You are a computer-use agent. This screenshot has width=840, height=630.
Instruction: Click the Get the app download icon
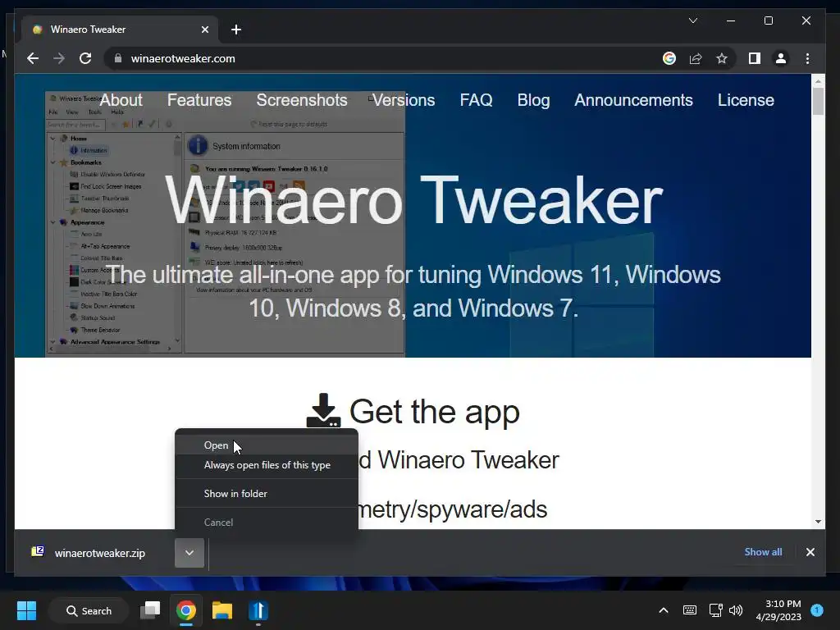tap(323, 410)
